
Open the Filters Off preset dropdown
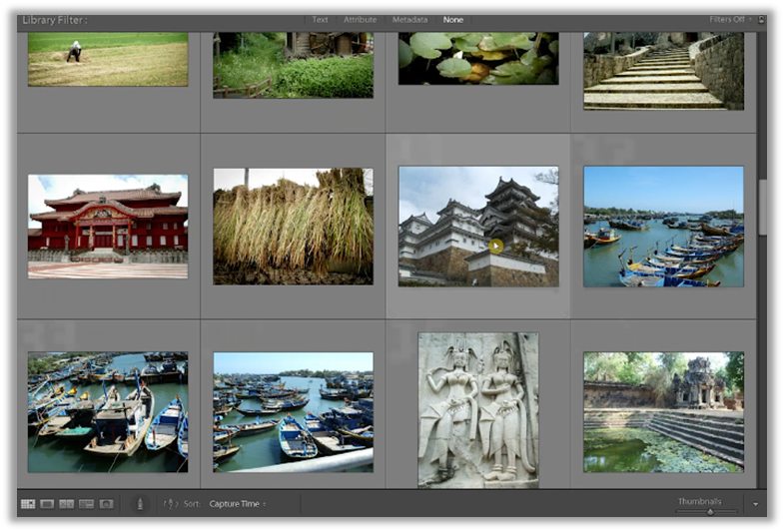730,19
